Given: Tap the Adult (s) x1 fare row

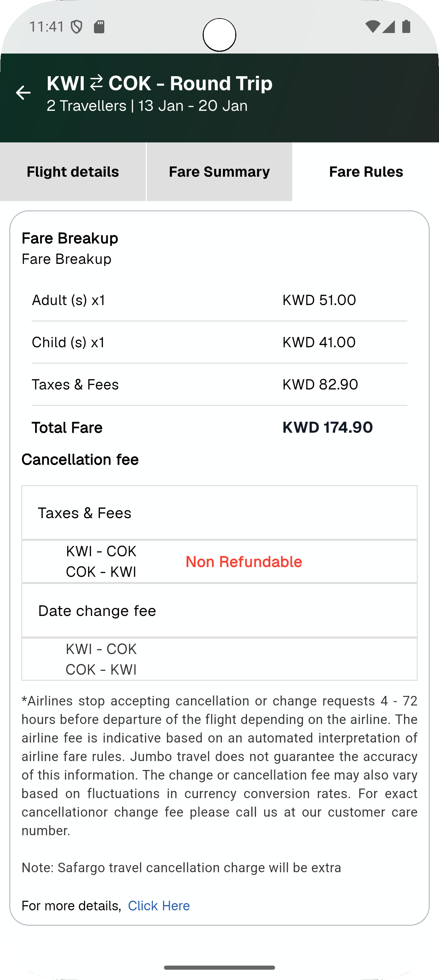Looking at the screenshot, I should tap(219, 300).
